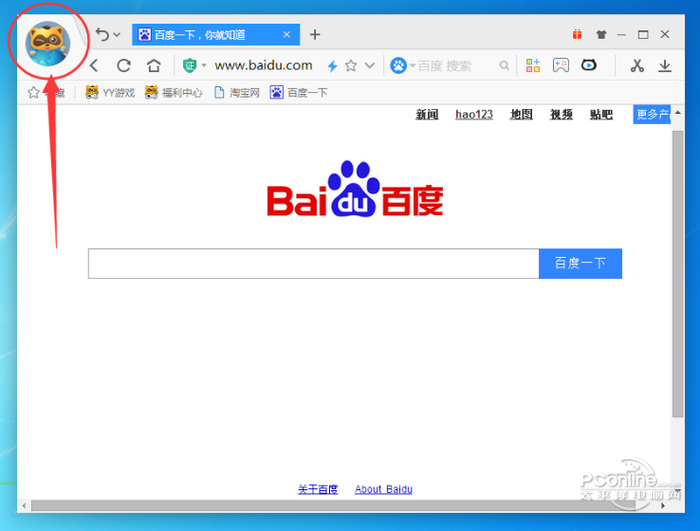The image size is (700, 531).
Task: Open the YY游戏 bookmark
Action: click(110, 92)
